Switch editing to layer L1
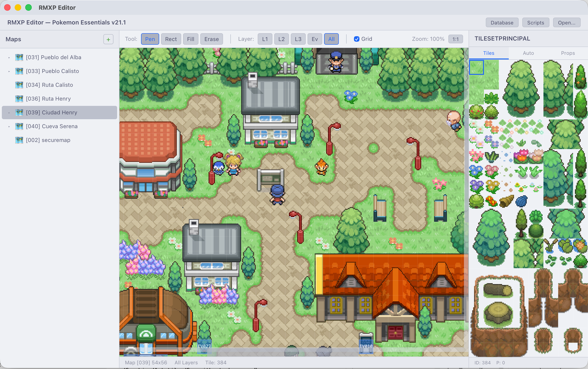Screen dimensions: 588x369 point(265,39)
